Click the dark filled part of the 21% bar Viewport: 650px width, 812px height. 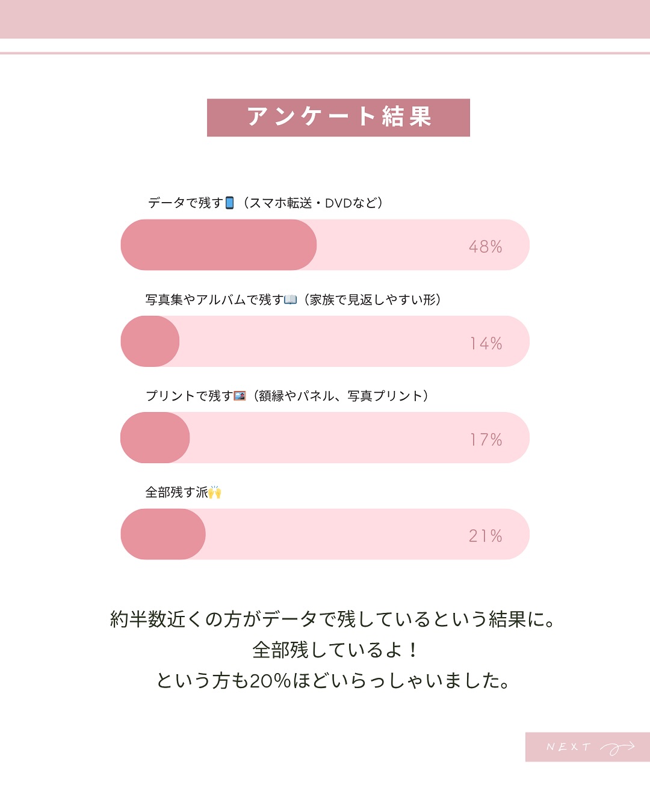[162, 534]
